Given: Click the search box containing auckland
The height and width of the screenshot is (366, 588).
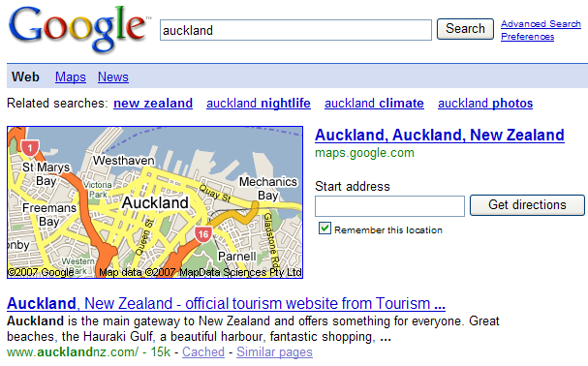Looking at the screenshot, I should click(295, 30).
